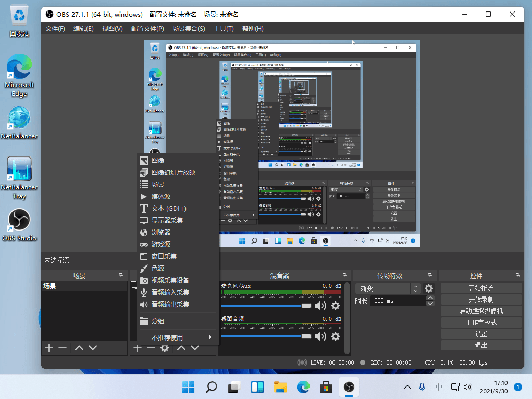Open NetBalancer Tray desktop shortcut
Image resolution: width=532 pixels, height=399 pixels.
click(x=19, y=178)
